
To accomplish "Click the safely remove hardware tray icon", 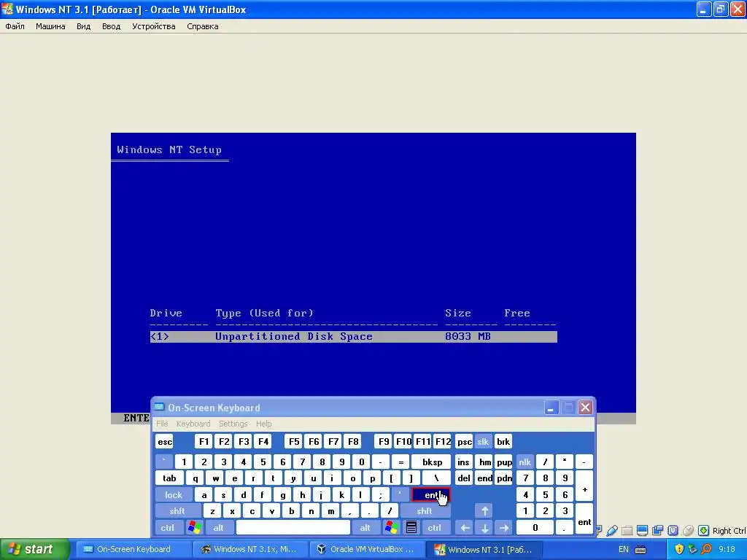I will (x=692, y=549).
